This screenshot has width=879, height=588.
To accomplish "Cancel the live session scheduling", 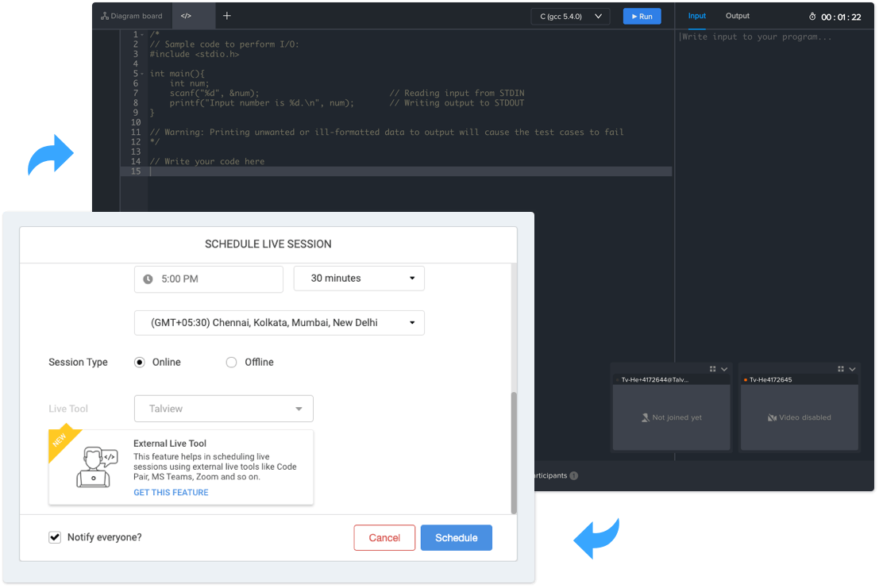I will point(384,537).
